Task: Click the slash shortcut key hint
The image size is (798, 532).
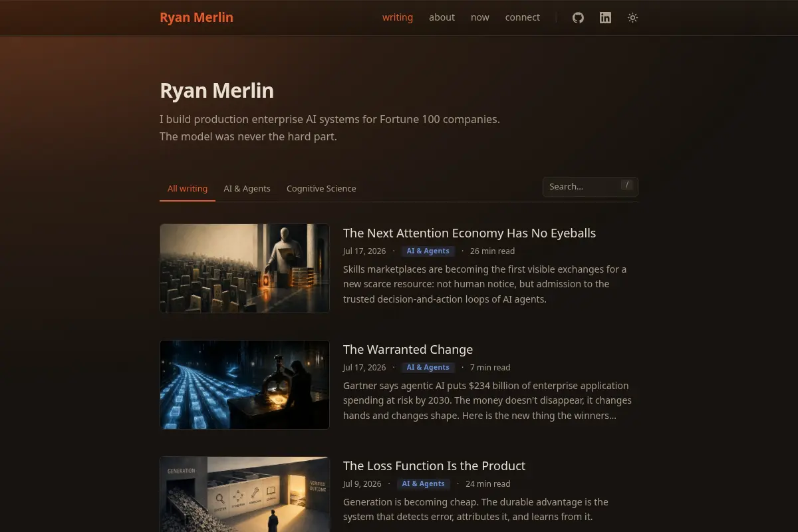Action: point(627,185)
